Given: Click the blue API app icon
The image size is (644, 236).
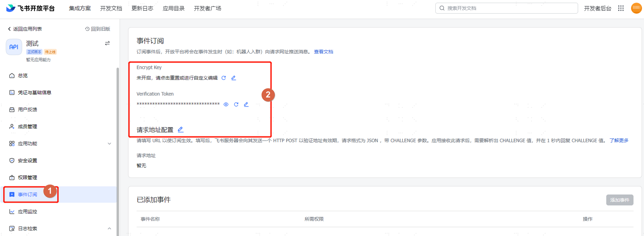Looking at the screenshot, I should coord(14,47).
